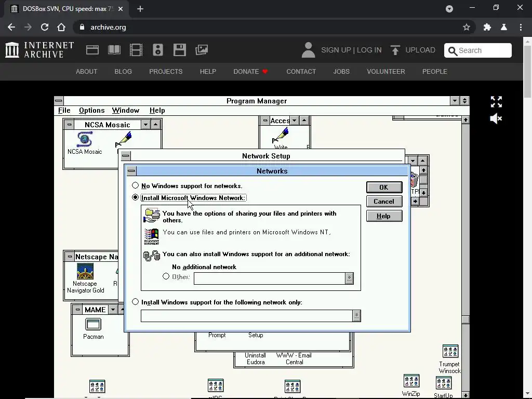Open MAME group control menu box

point(77,310)
